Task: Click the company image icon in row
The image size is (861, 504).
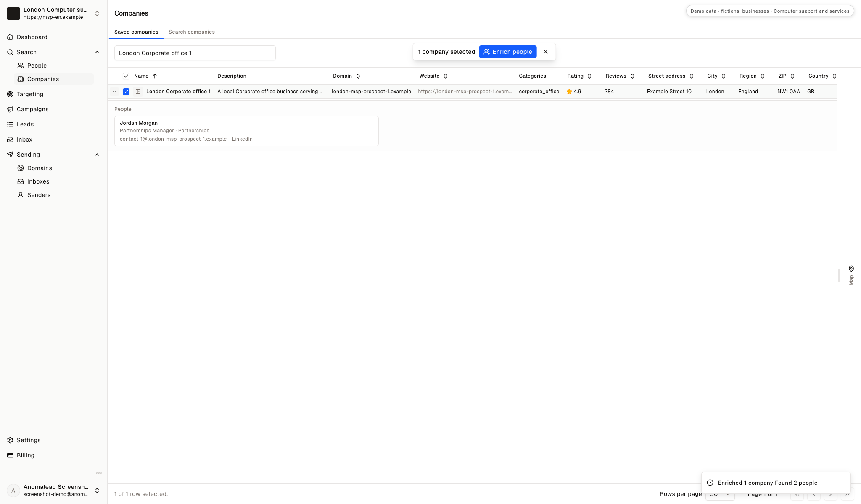Action: [138, 92]
